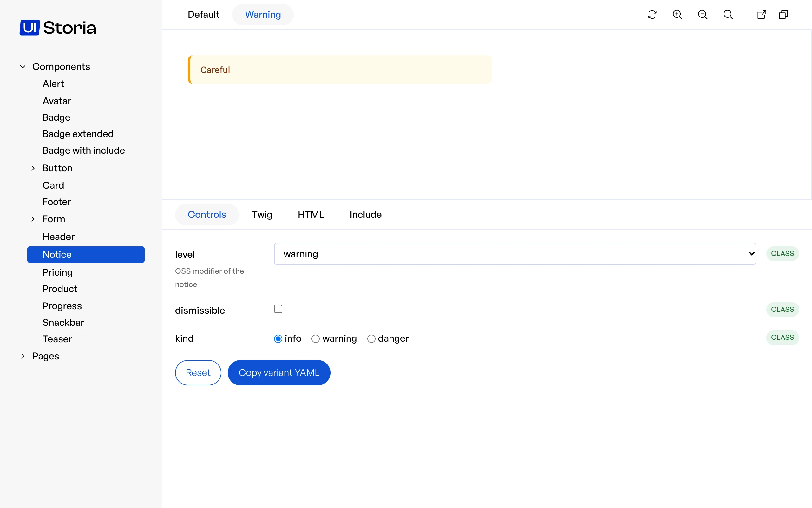Click the copy/duplicate windows icon
812x508 pixels.
[783, 15]
